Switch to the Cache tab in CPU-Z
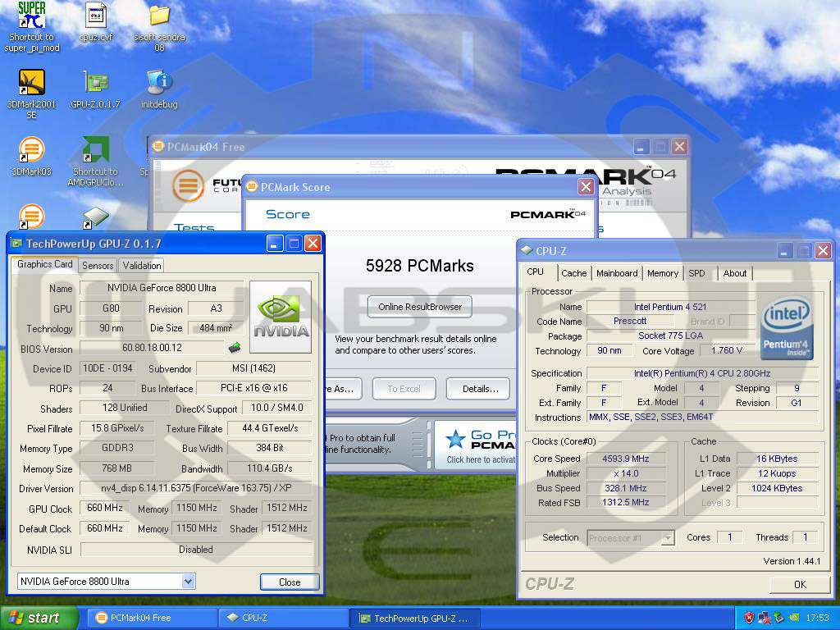840x630 pixels. pyautogui.click(x=573, y=273)
